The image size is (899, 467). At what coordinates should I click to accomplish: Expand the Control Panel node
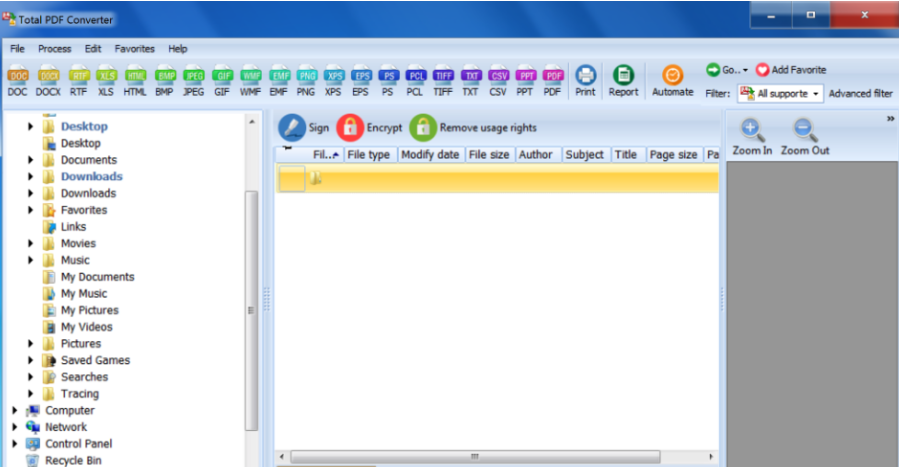(15, 444)
